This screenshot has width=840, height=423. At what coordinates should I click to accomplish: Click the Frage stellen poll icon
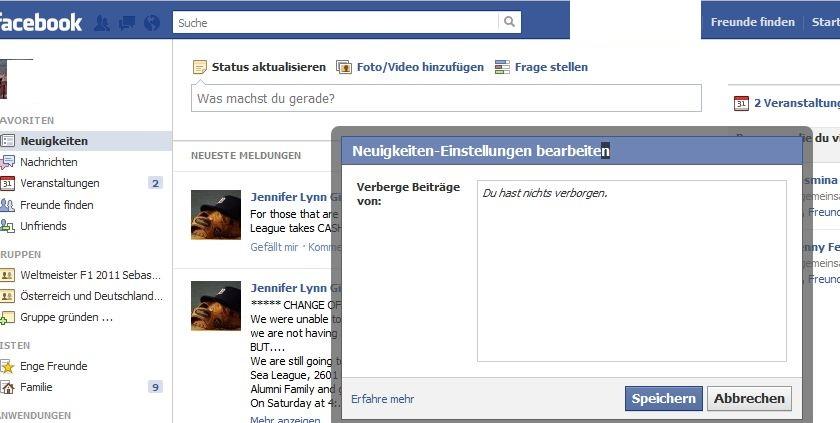(x=502, y=67)
